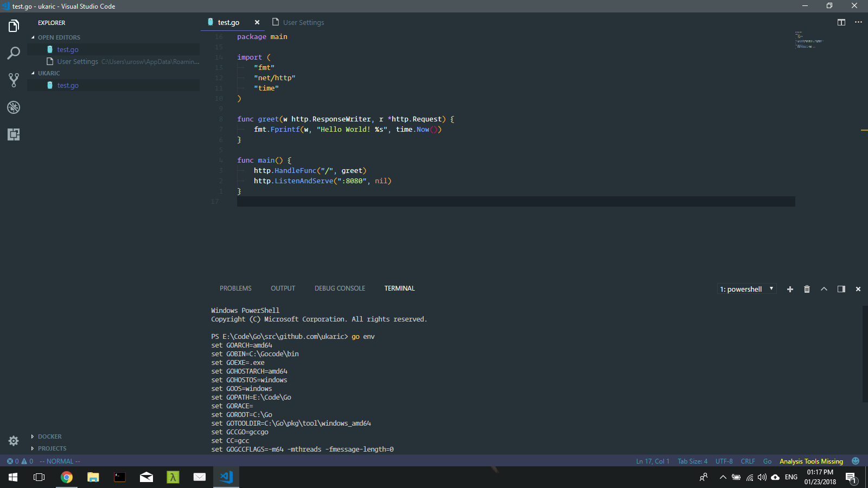Expand the Projects section

[x=52, y=448]
